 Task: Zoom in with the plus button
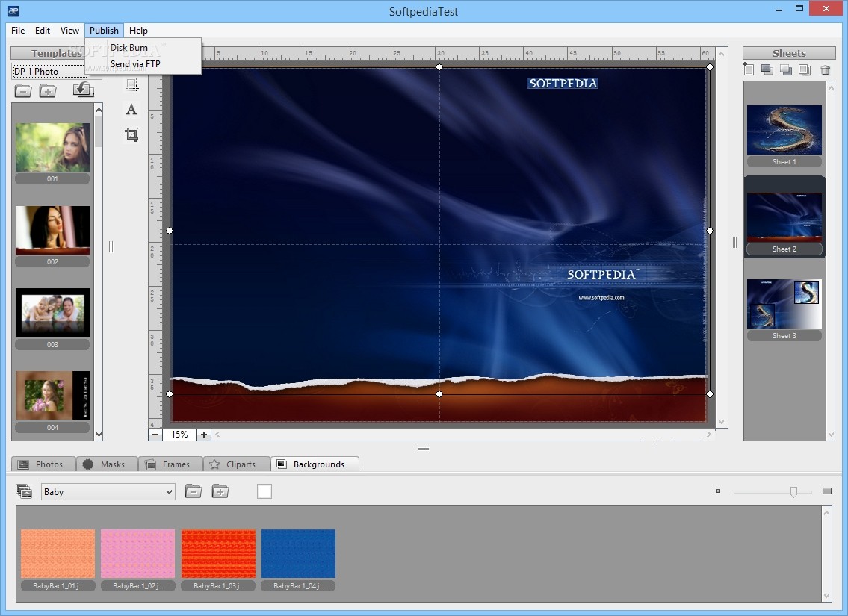(x=203, y=435)
